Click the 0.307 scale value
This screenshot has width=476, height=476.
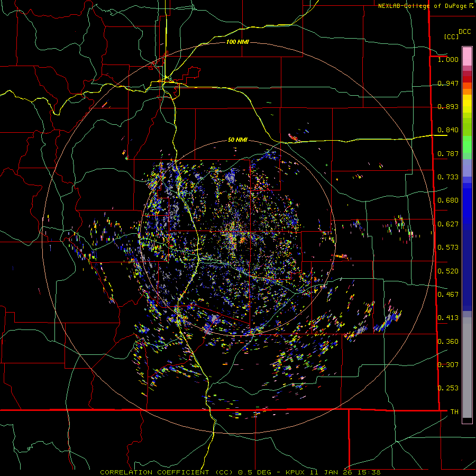pyautogui.click(x=448, y=365)
